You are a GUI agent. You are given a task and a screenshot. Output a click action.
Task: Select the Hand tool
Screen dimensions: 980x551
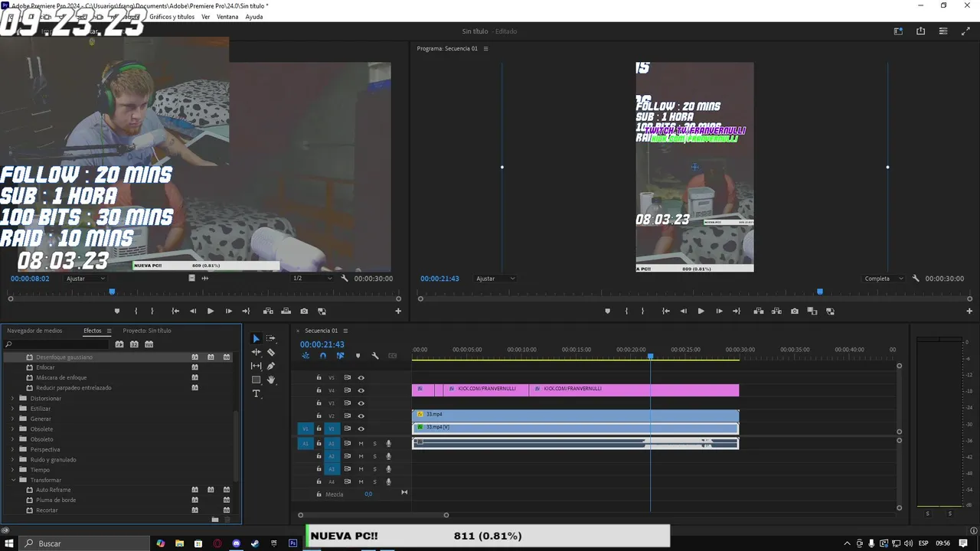point(270,380)
